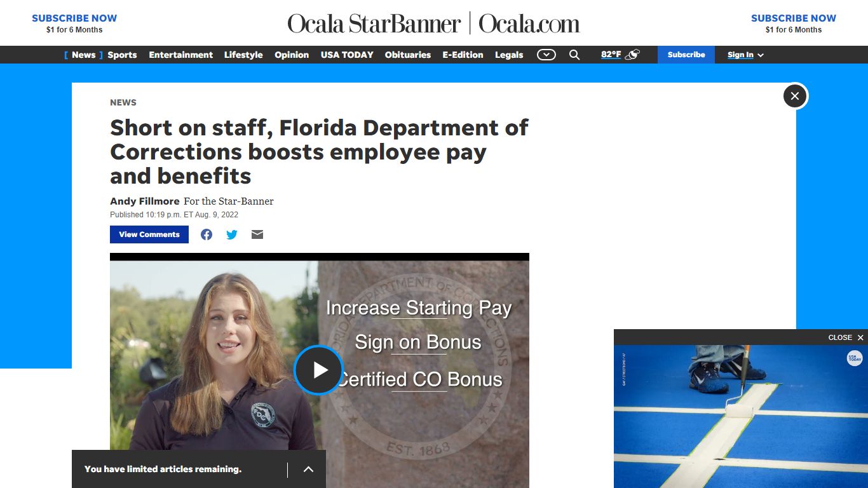Open the Entertainment section
Screen dimensions: 868x488
point(181,55)
